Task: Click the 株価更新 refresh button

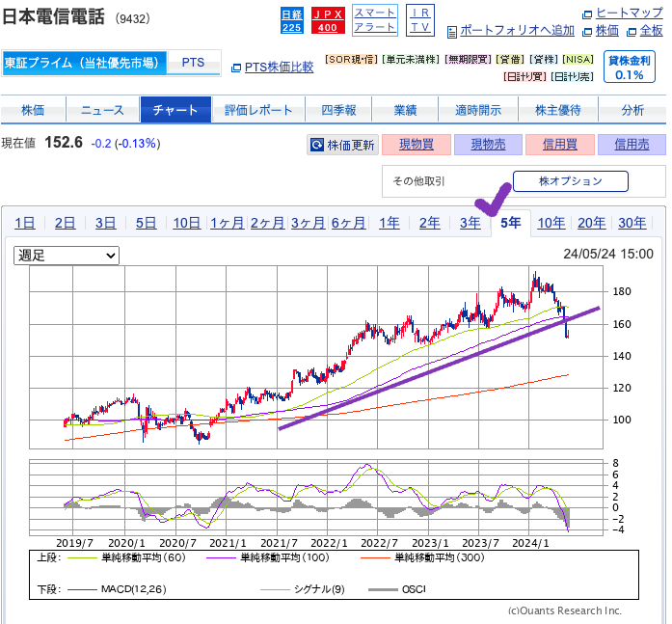Action: tap(343, 145)
